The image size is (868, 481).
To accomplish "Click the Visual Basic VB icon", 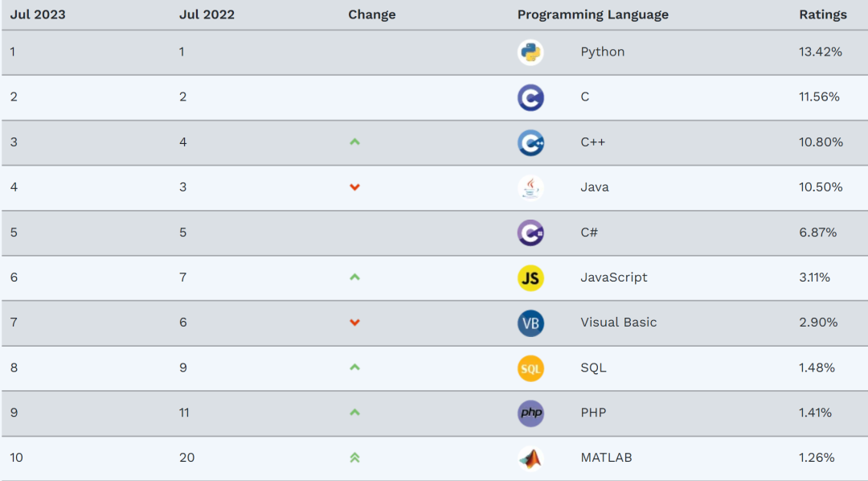I will tap(530, 323).
